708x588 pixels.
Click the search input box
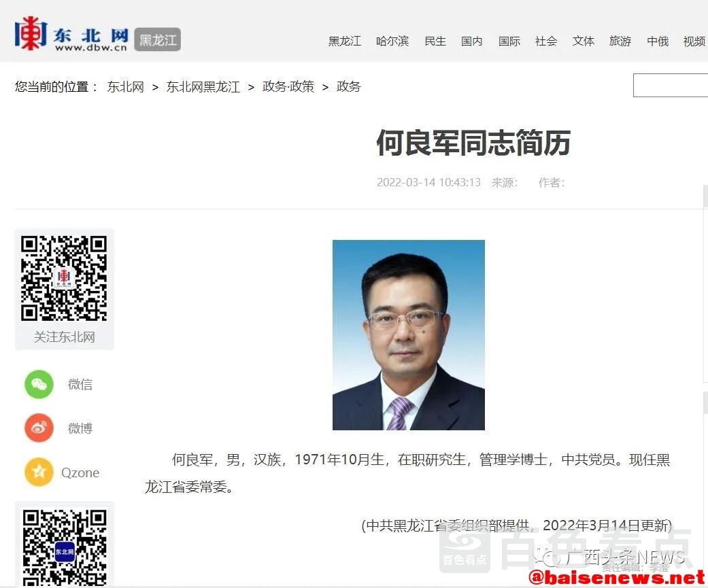coord(671,86)
